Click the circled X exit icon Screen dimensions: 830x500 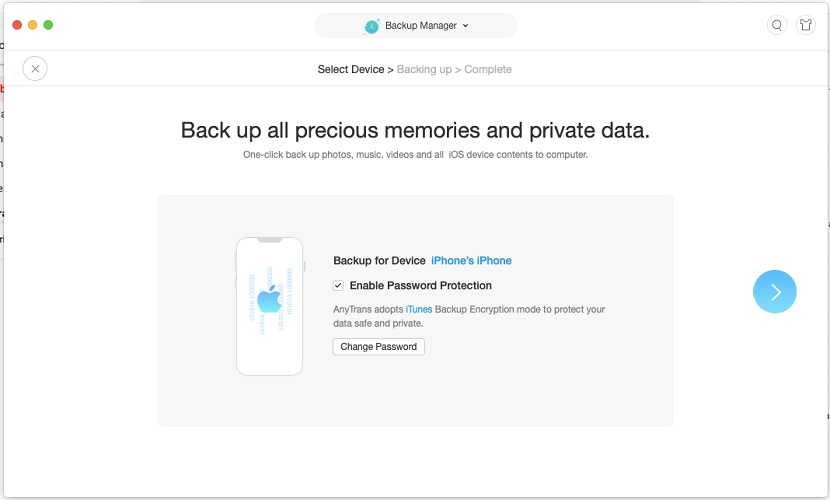click(35, 69)
